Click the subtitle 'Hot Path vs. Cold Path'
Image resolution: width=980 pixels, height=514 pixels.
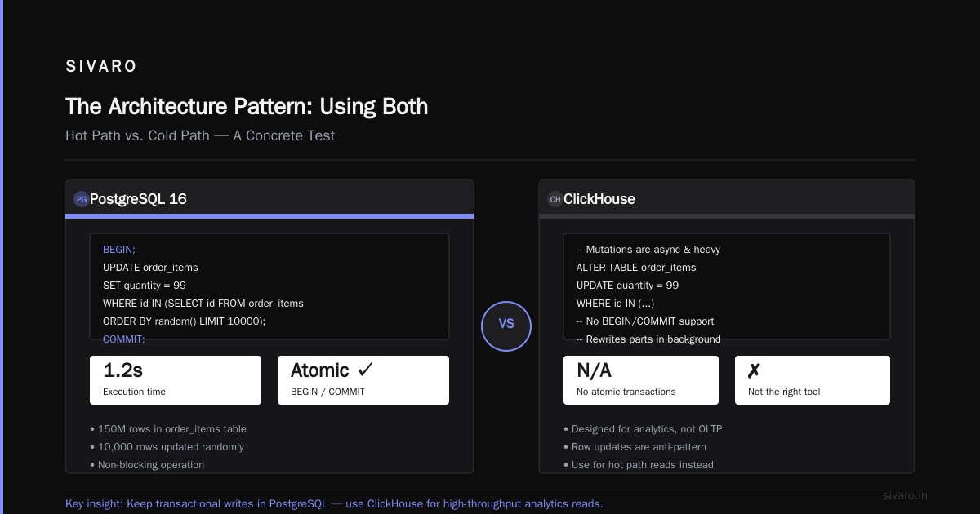(x=137, y=135)
